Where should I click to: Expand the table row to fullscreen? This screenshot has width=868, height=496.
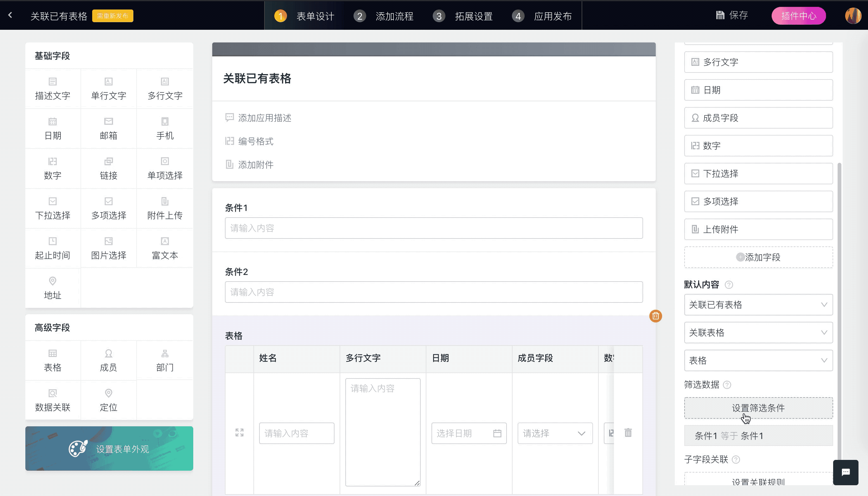click(x=239, y=433)
